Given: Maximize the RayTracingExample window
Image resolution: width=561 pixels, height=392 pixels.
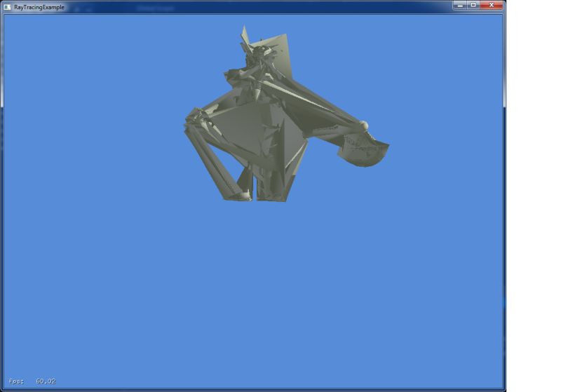Looking at the screenshot, I should click(473, 5).
